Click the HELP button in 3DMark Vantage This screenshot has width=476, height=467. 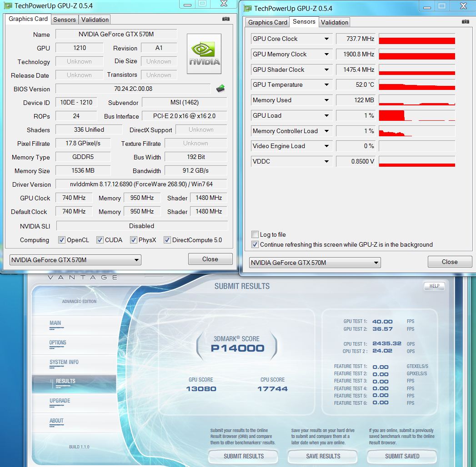(434, 286)
